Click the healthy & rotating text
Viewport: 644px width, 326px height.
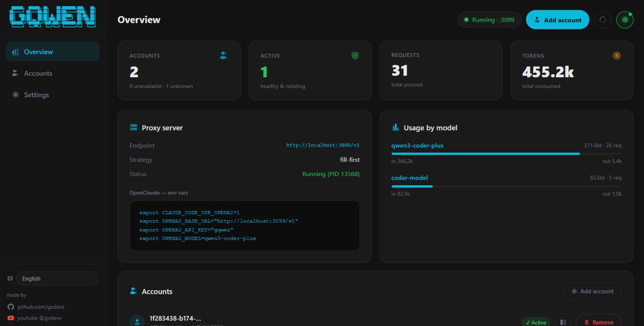283,86
